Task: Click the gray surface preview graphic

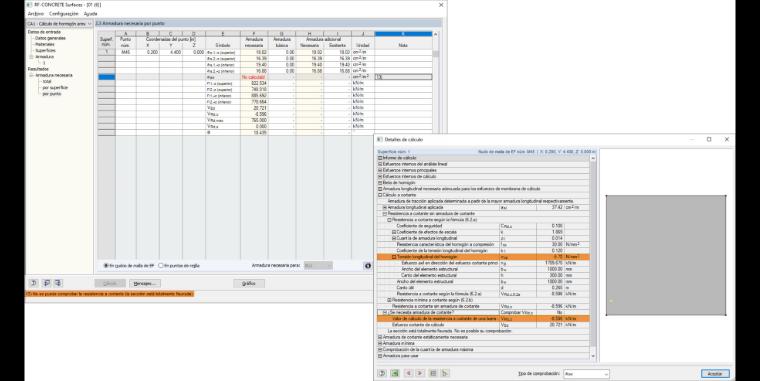Action: coord(666,255)
